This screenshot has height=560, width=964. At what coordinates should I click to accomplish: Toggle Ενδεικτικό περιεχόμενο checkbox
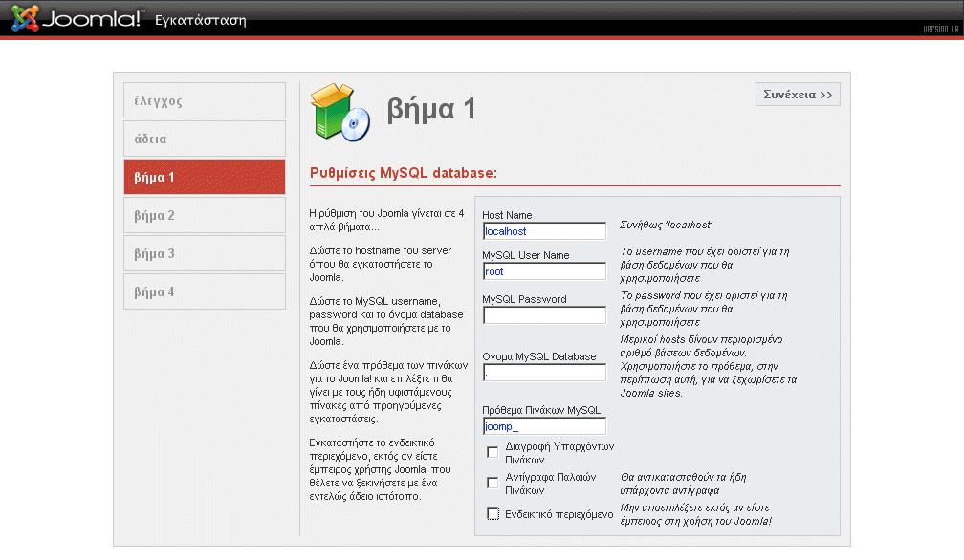[493, 514]
